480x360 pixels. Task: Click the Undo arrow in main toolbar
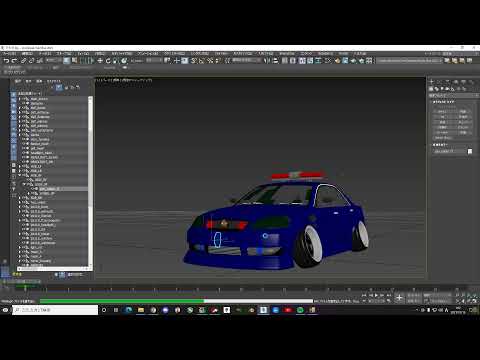tap(6, 61)
